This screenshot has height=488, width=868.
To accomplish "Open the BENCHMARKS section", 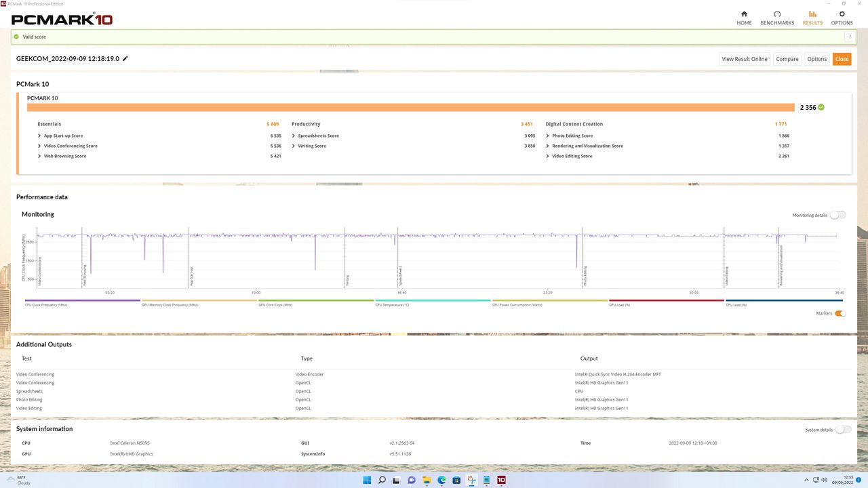I will (x=777, y=18).
